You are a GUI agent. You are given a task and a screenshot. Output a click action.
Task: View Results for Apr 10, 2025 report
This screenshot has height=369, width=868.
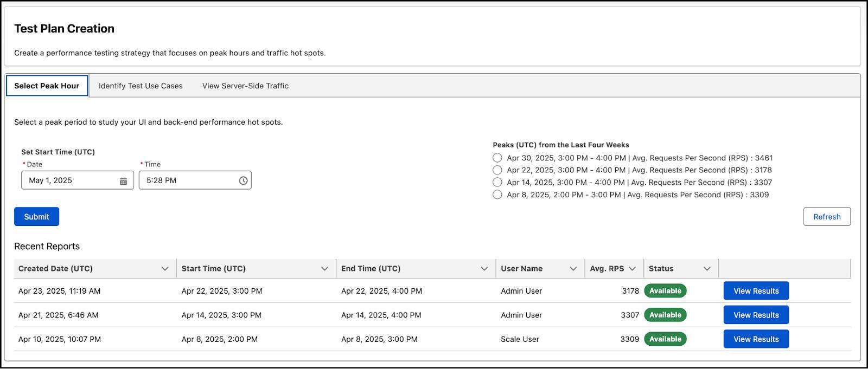(756, 339)
